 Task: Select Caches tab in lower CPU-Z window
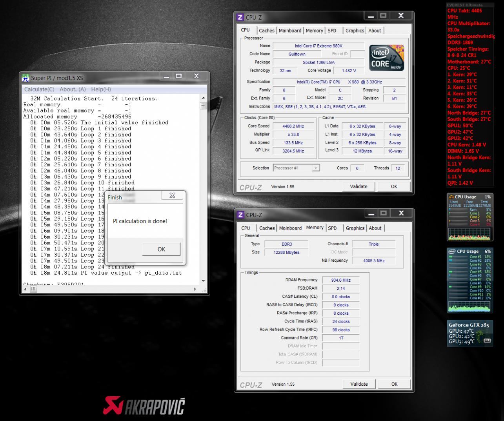tap(267, 228)
